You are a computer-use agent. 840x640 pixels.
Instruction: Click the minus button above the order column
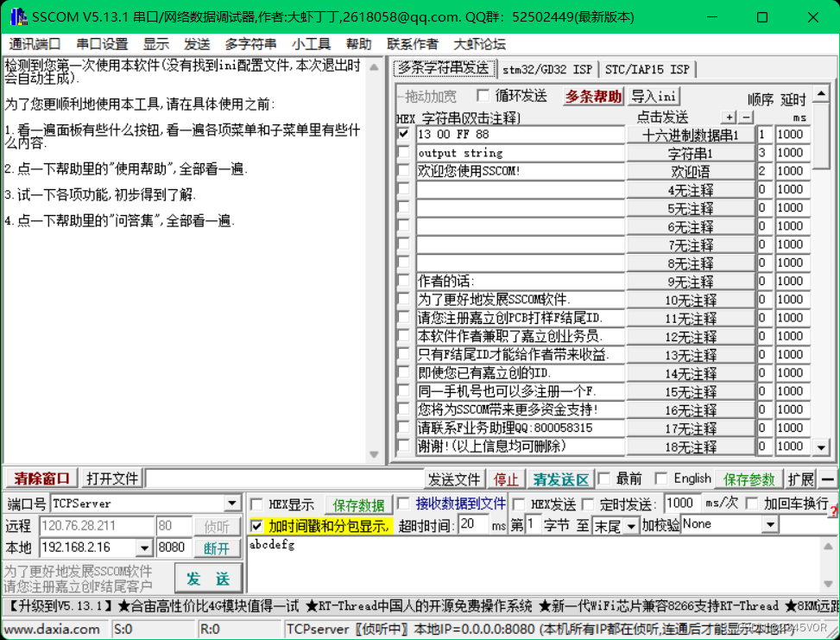point(746,117)
